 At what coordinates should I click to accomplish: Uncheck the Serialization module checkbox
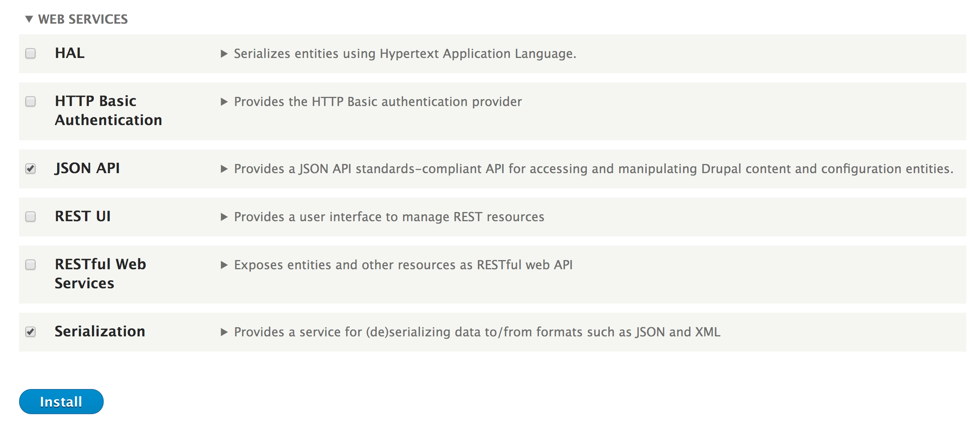(31, 332)
